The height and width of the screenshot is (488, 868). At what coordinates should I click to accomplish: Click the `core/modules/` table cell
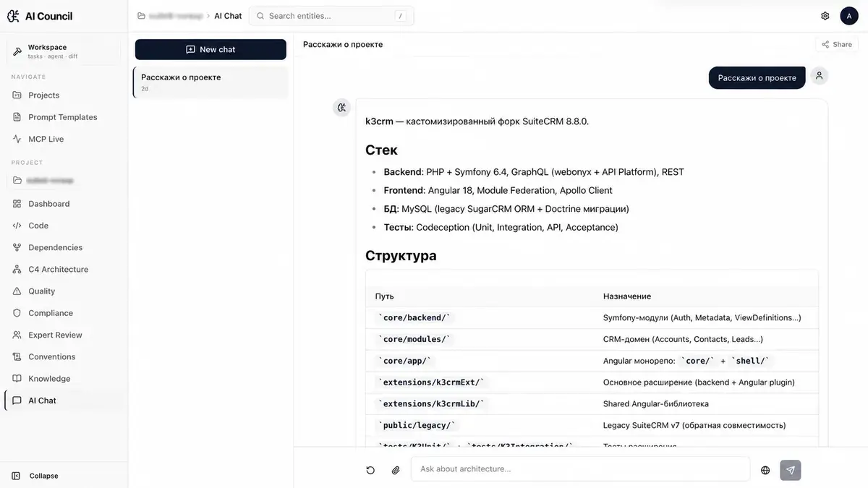[x=414, y=339]
